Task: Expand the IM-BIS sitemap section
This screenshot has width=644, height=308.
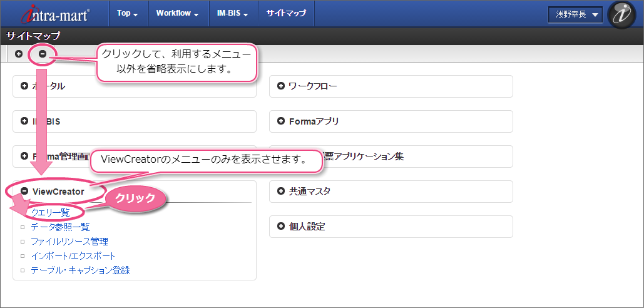Action: [x=24, y=121]
